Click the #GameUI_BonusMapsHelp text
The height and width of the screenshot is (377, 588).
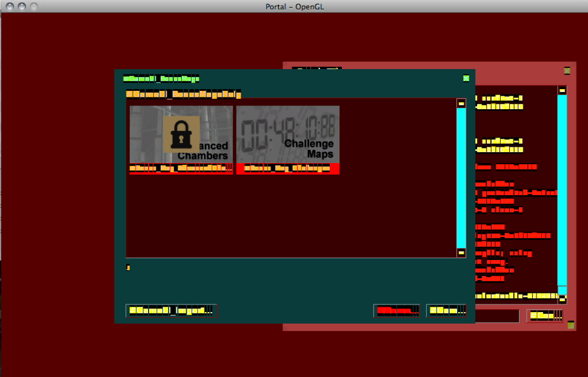tap(184, 94)
